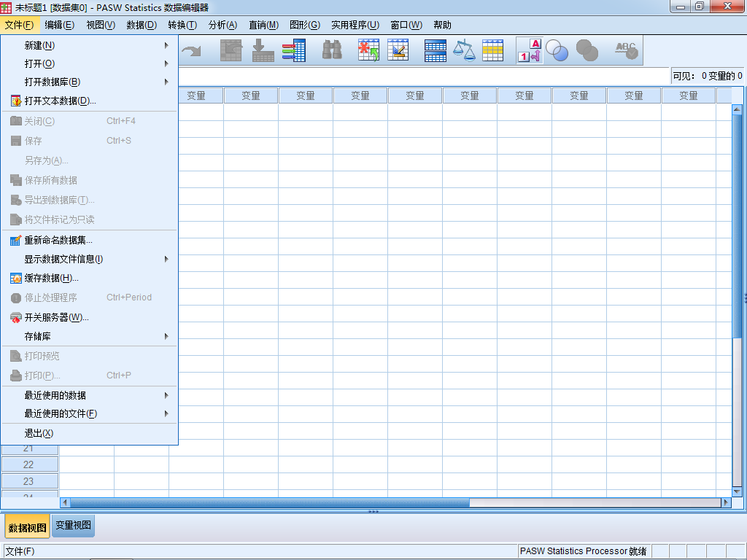Click the icon beside 重新命名数据集...
The height and width of the screenshot is (560, 747).
[16, 240]
